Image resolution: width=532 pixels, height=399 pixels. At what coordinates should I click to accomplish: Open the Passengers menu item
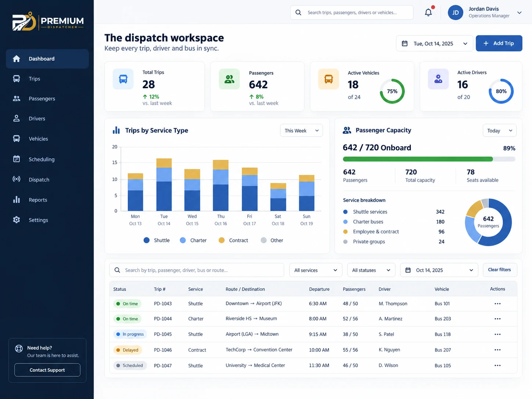point(47,98)
